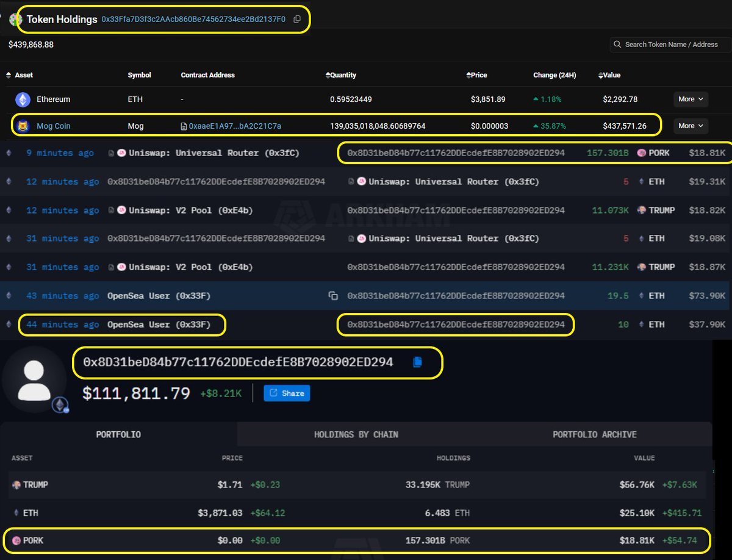This screenshot has height=560, width=732.
Task: Open the 9 minutes ago transaction
Action: click(x=60, y=153)
